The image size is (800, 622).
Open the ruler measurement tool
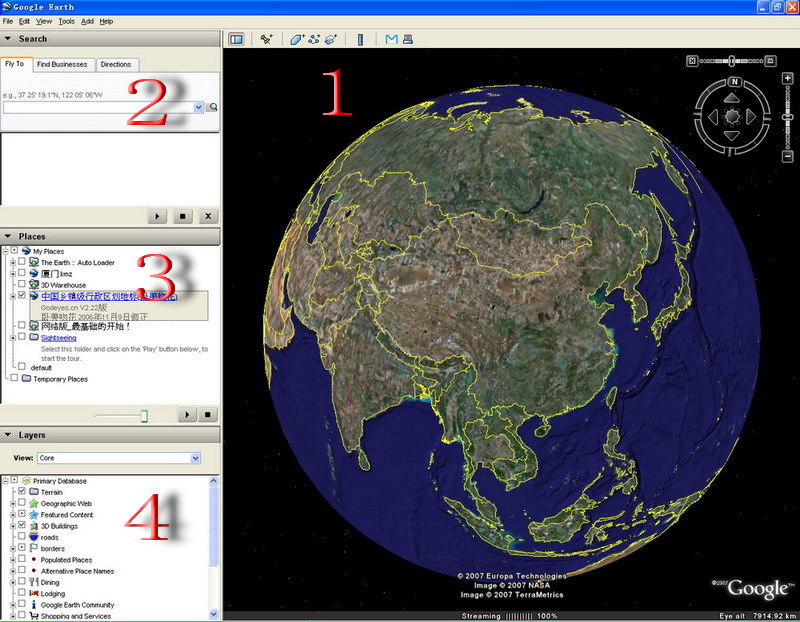(360, 40)
